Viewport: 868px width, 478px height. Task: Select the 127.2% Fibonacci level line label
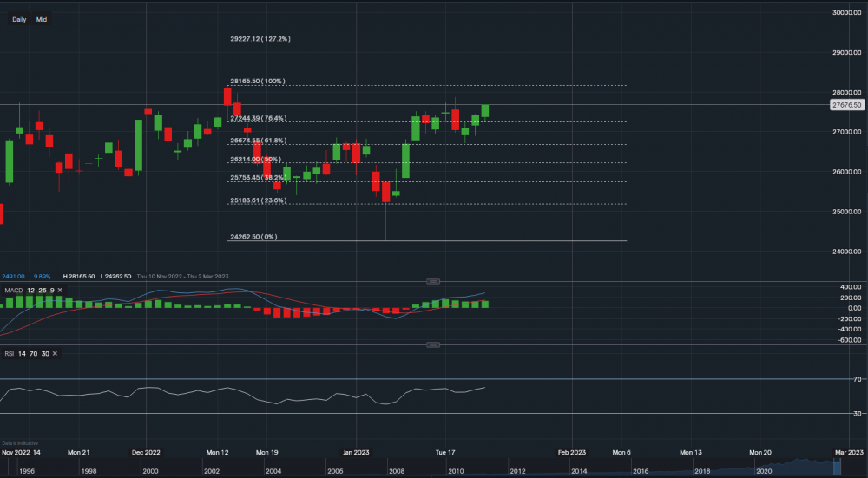[x=260, y=39]
